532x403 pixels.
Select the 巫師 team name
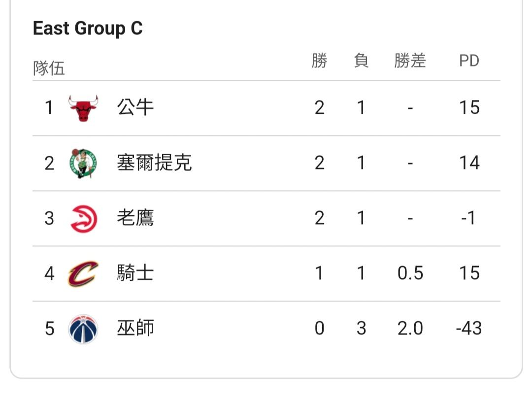[x=135, y=328]
